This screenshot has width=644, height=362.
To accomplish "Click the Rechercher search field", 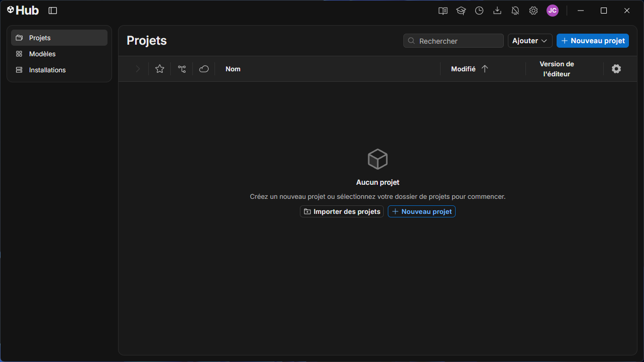I will pos(454,41).
